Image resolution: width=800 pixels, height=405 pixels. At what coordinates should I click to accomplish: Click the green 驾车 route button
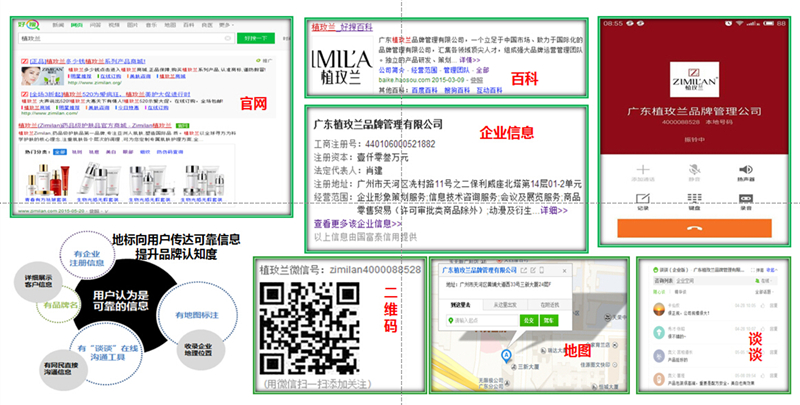click(x=548, y=320)
